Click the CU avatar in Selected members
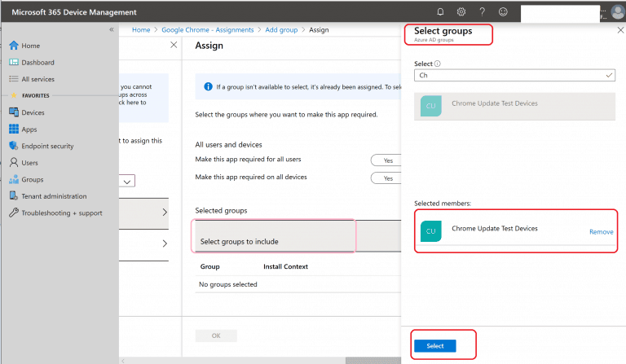This screenshot has height=364, width=626. pos(430,231)
